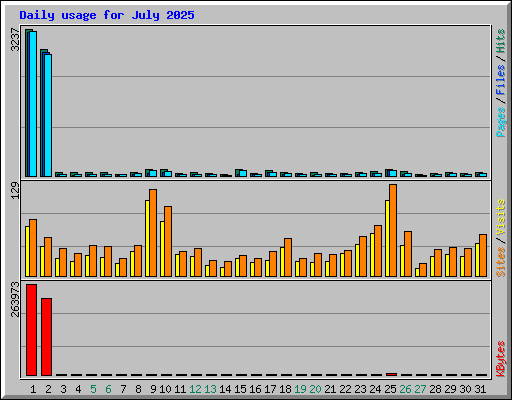Click the day 2 cyan pages bar
Viewport: 512px width, 400px height.
coord(48,115)
